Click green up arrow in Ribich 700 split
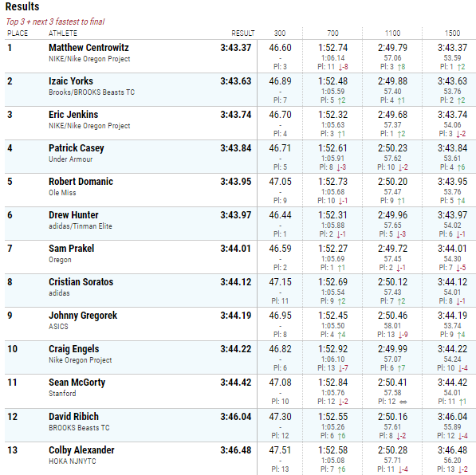 340,436
